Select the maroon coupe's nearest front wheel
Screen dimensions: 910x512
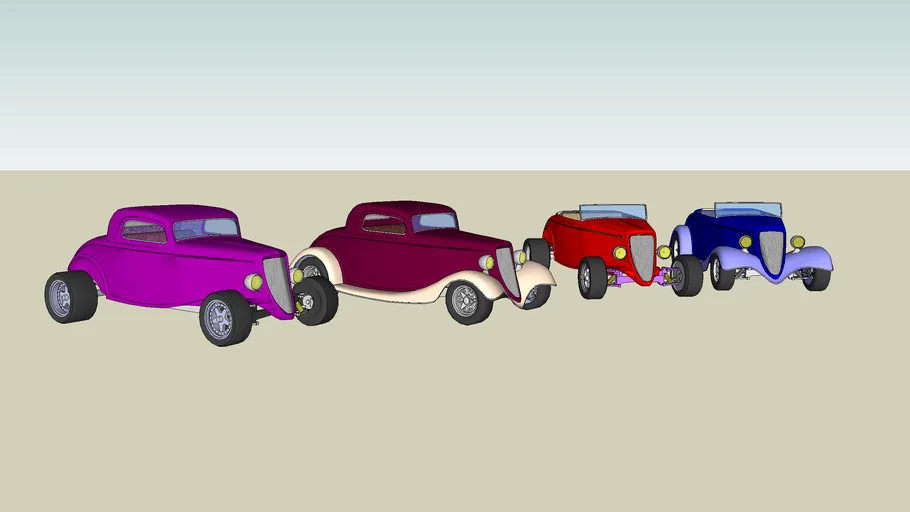(467, 300)
